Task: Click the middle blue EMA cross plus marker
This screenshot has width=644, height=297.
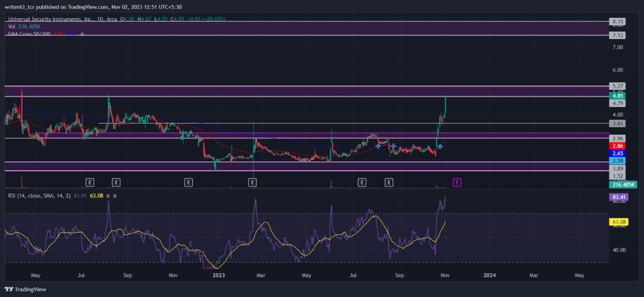Action: (393, 146)
